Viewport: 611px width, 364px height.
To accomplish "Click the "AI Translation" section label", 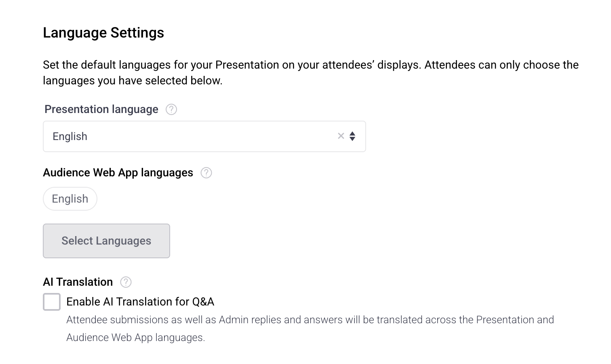I will coord(78,282).
